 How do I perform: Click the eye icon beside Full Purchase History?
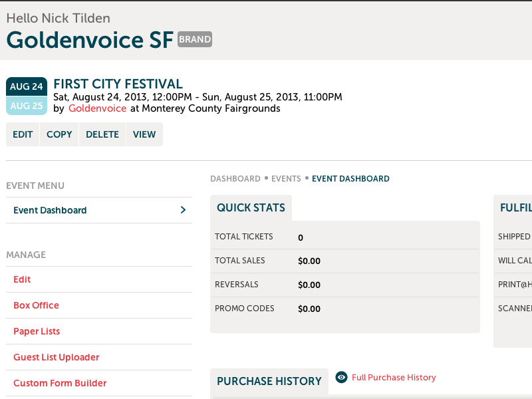[x=341, y=377]
